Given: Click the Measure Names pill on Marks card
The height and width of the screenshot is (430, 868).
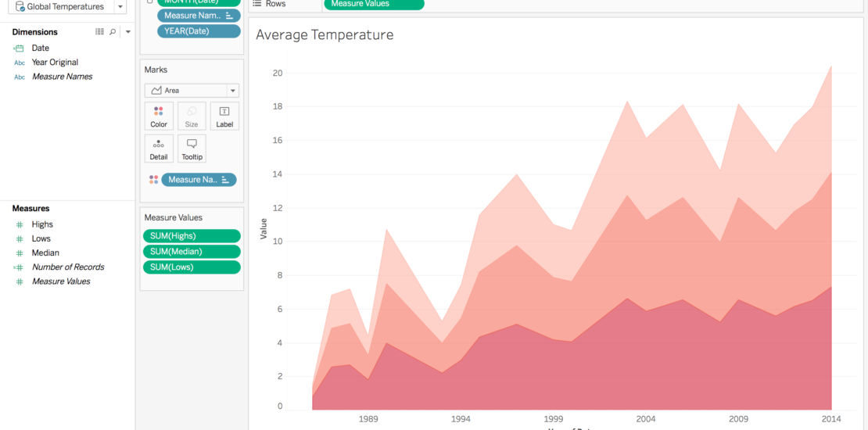Looking at the screenshot, I should point(199,179).
